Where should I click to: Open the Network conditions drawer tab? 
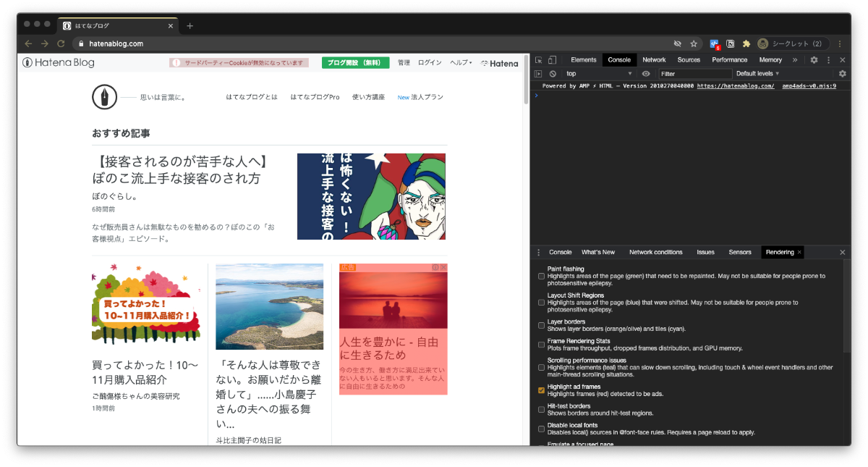(x=656, y=253)
